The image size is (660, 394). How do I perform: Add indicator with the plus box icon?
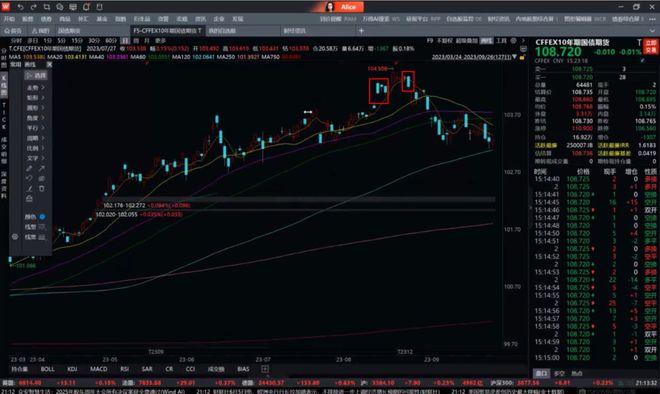[x=265, y=369]
